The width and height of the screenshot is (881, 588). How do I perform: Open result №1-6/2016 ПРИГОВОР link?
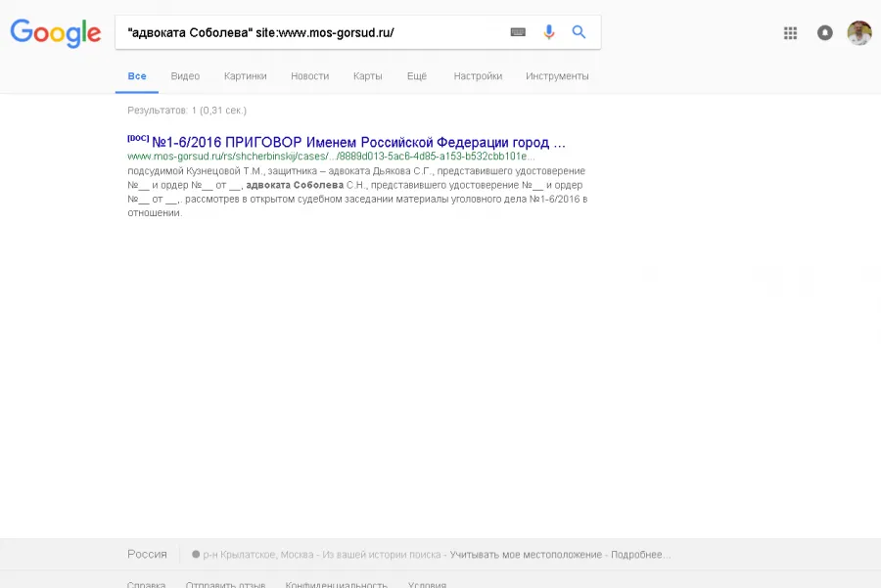click(358, 142)
